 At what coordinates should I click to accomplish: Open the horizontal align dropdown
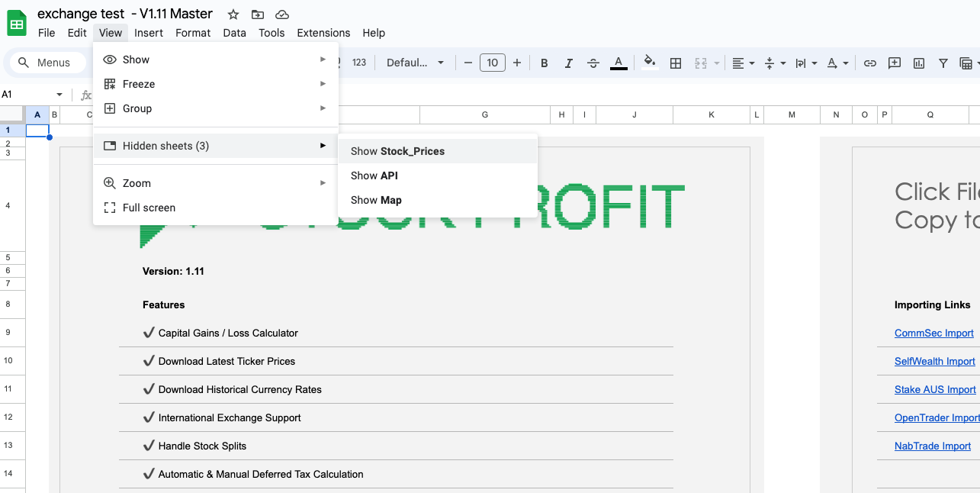point(743,63)
